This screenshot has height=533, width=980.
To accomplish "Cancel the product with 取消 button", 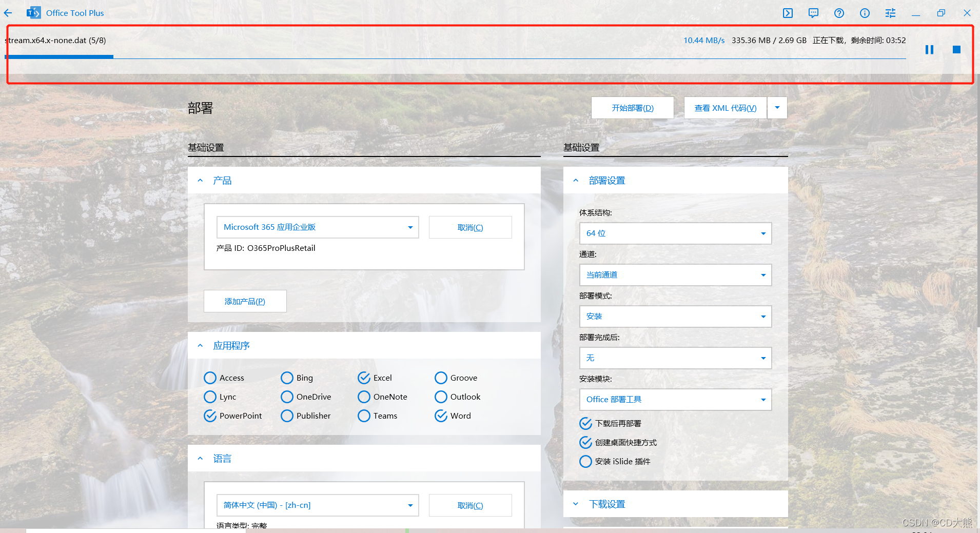I will click(x=471, y=227).
